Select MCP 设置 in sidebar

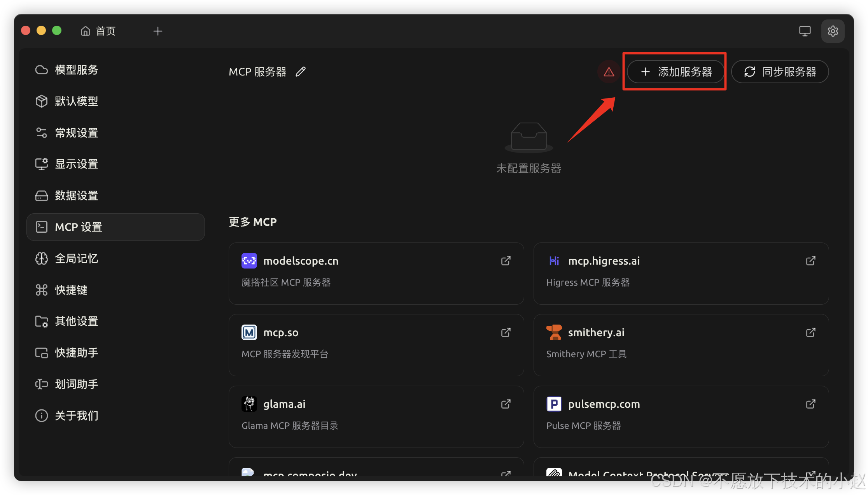115,227
